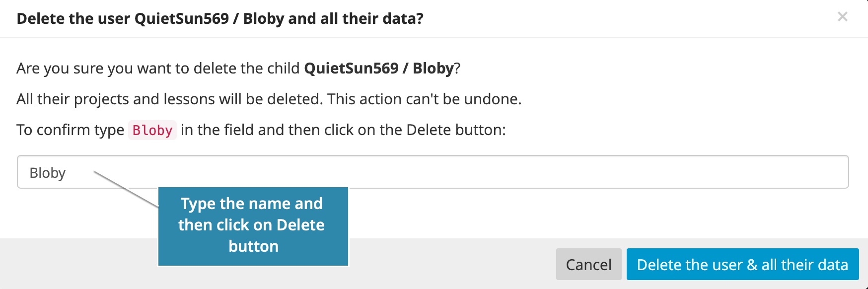Focus the name confirmation input field
This screenshot has width=868, height=289.
tap(447, 172)
